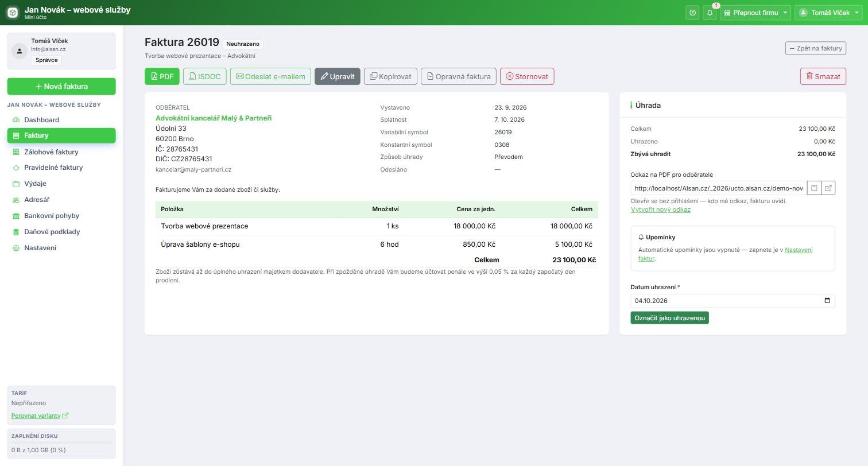The height and width of the screenshot is (466, 868).
Task: Create an Opravná faktura
Action: 459,76
